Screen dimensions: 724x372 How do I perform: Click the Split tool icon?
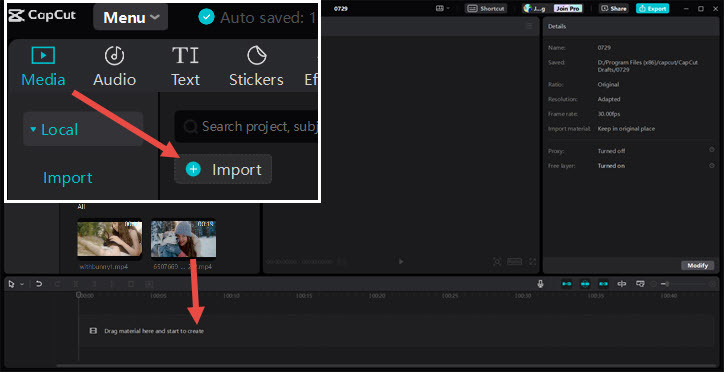(75, 284)
